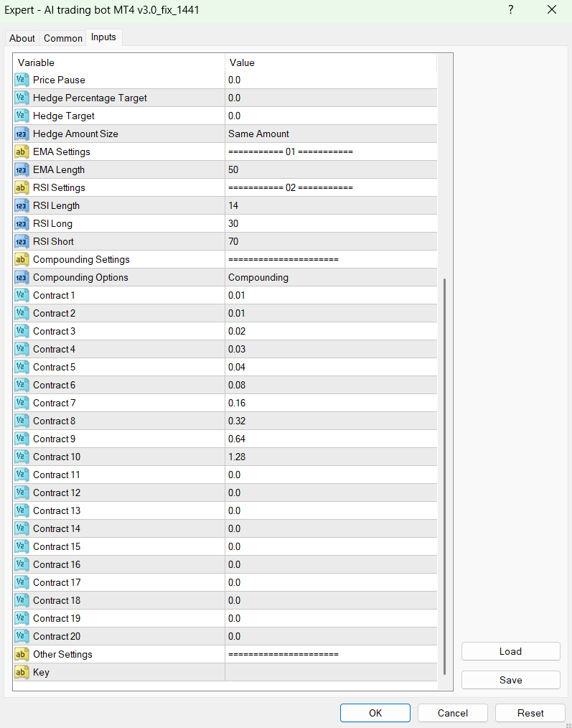Switch to the About tab

22,39
